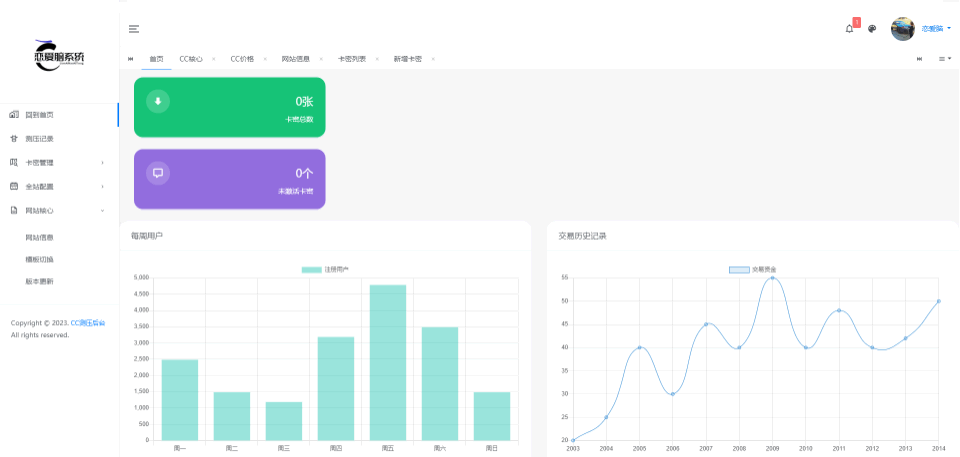Switch to the 卡密列表 tab
Viewport: 960px width, 457px height.
351,59
